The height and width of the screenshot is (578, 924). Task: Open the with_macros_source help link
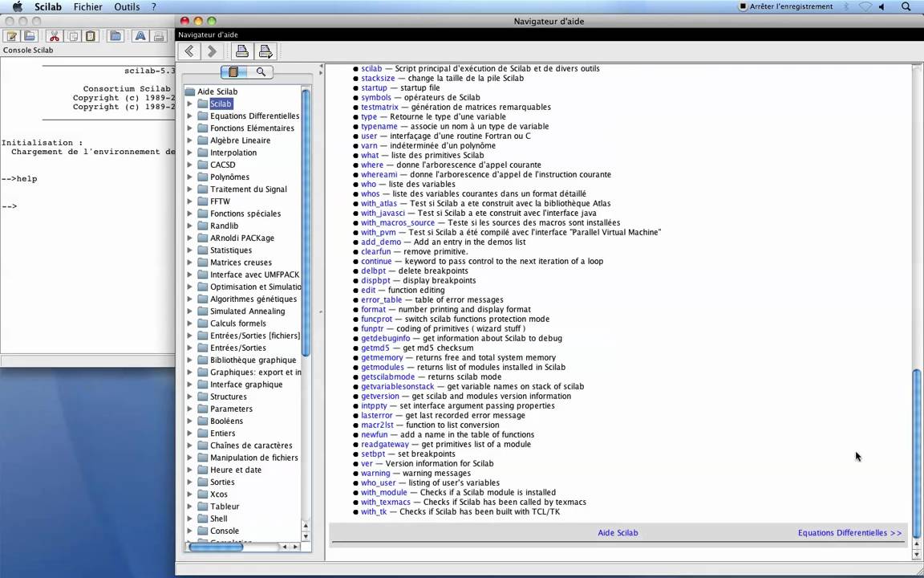tap(398, 223)
